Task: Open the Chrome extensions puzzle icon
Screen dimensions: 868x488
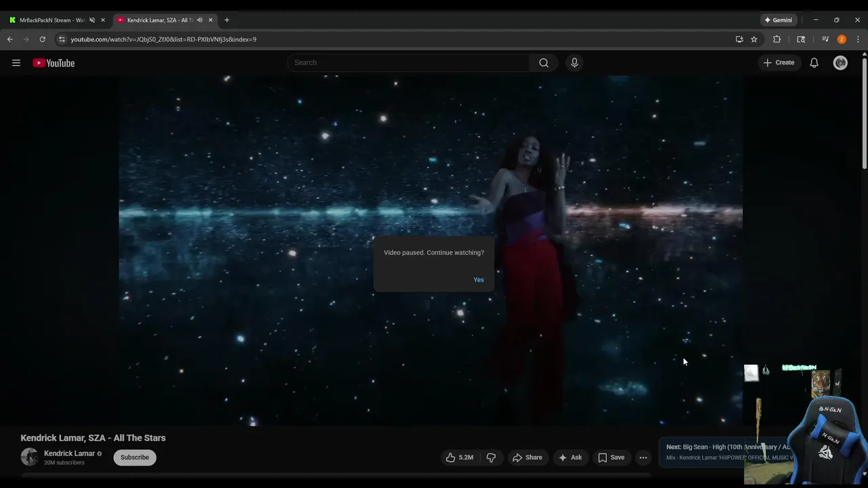Action: 777,39
